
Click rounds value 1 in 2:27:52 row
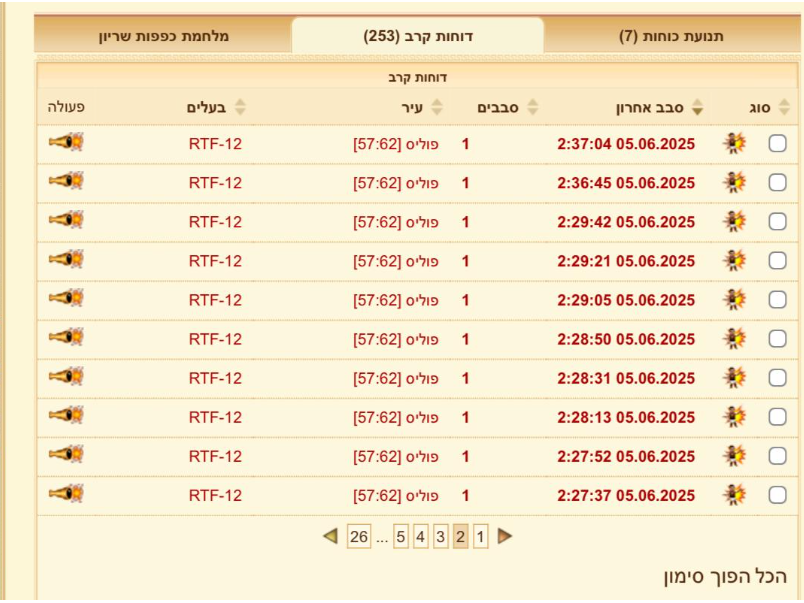click(465, 456)
